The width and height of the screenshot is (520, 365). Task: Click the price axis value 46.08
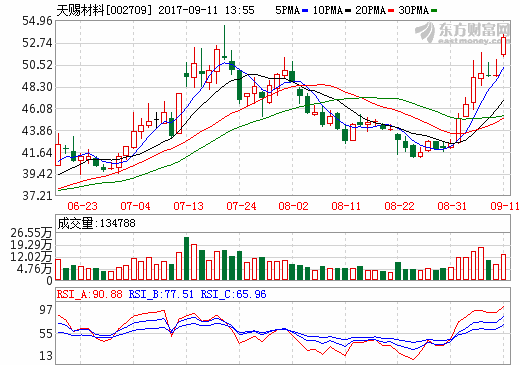tap(37, 109)
